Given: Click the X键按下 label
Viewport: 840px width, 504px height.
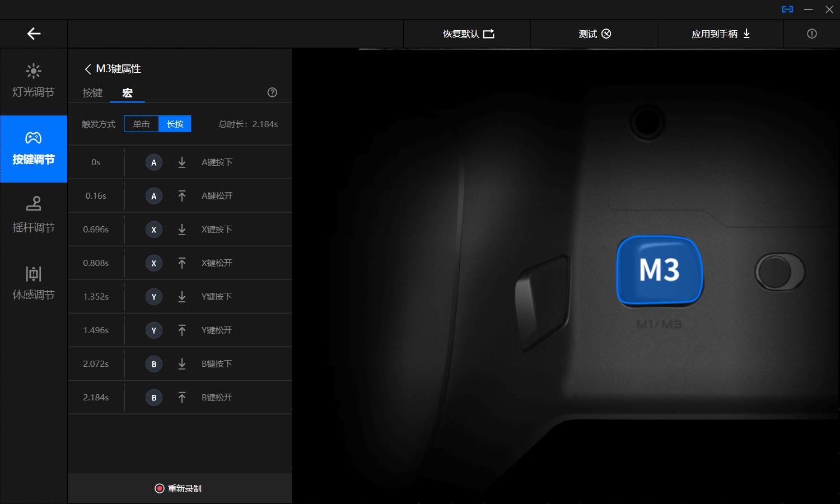Looking at the screenshot, I should pyautogui.click(x=217, y=230).
